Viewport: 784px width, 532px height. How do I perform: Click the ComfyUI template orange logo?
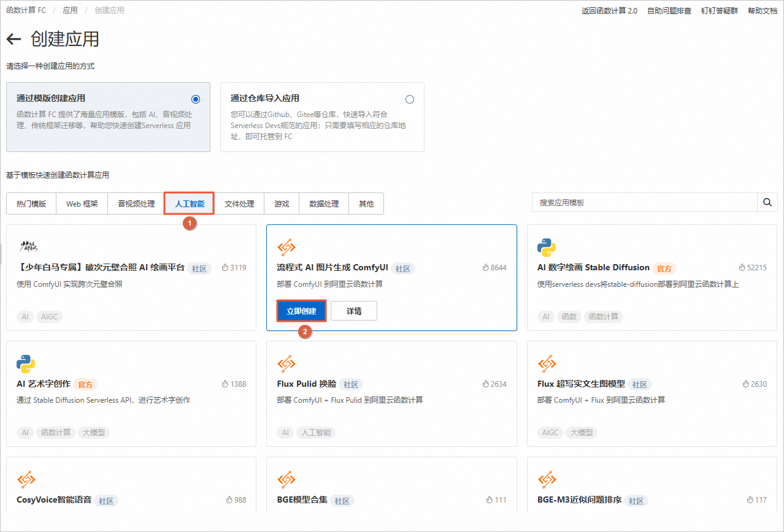(x=286, y=248)
